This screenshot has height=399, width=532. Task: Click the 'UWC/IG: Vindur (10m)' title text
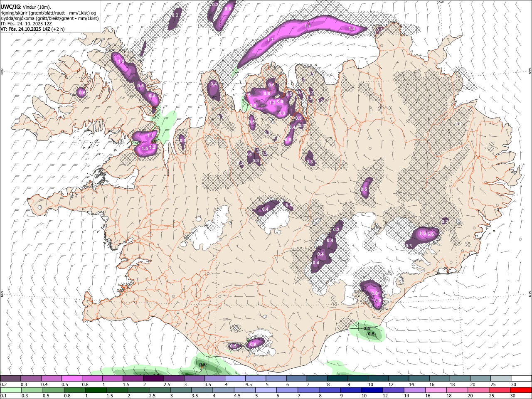pos(26,7)
